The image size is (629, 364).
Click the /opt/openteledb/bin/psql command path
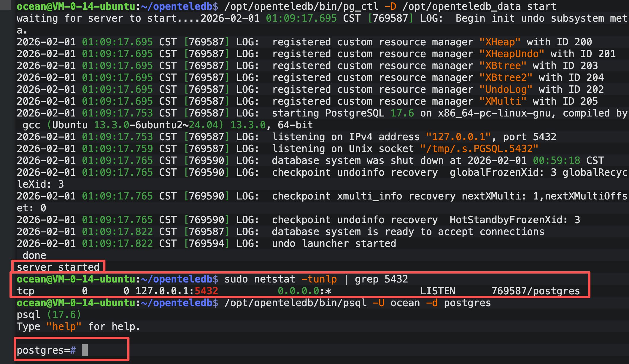tap(295, 303)
